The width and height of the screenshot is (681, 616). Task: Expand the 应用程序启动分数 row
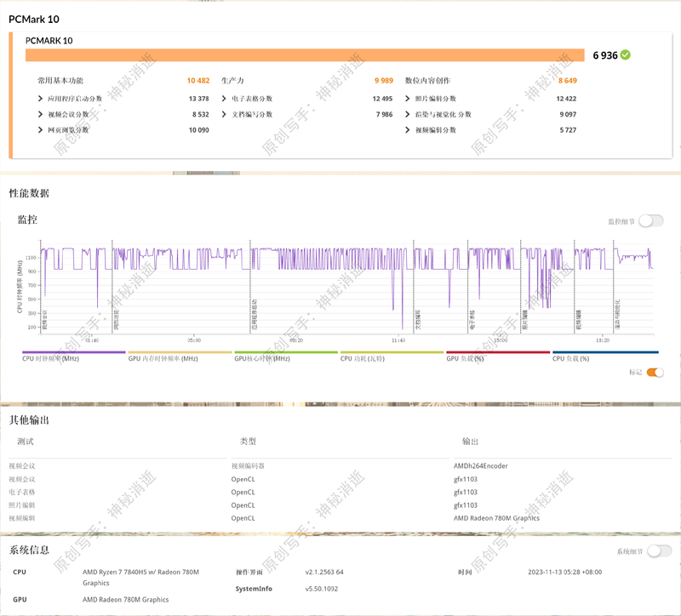click(40, 99)
